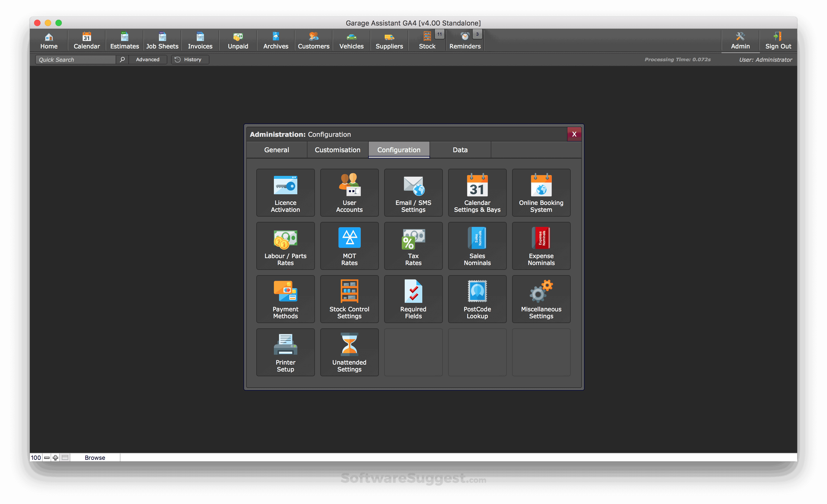
Task: Click the Quick Search field
Action: click(75, 60)
